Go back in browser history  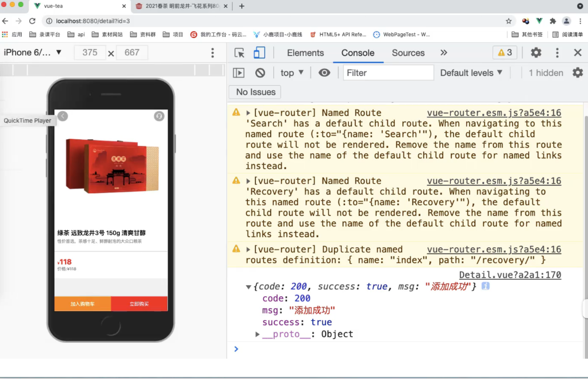(x=5, y=21)
